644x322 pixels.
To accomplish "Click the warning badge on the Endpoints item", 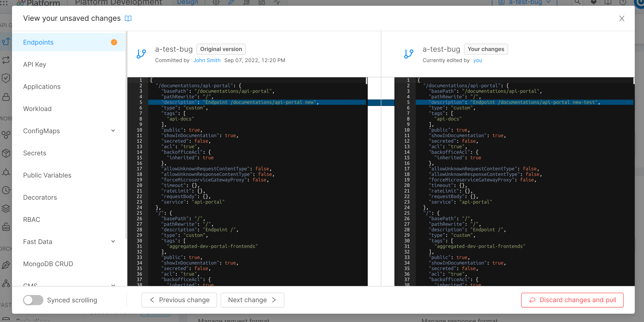I will (114, 42).
